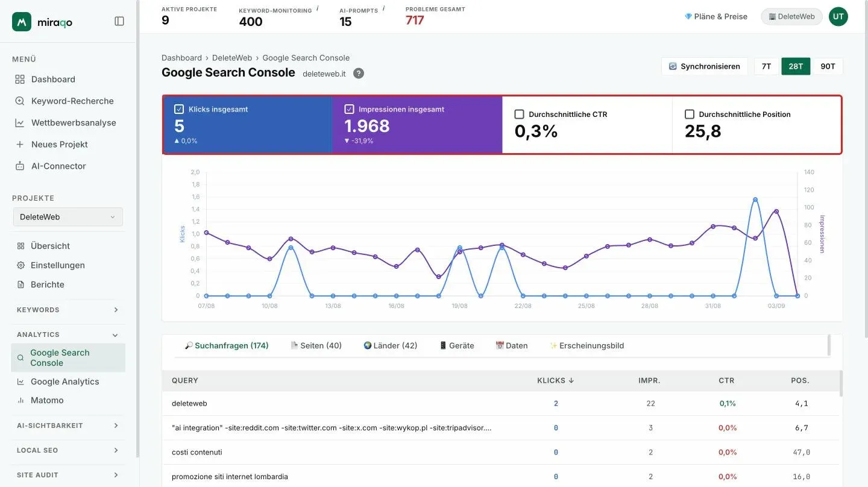This screenshot has width=868, height=487.
Task: Click the query table vertical scrollbar
Action: tap(841, 383)
